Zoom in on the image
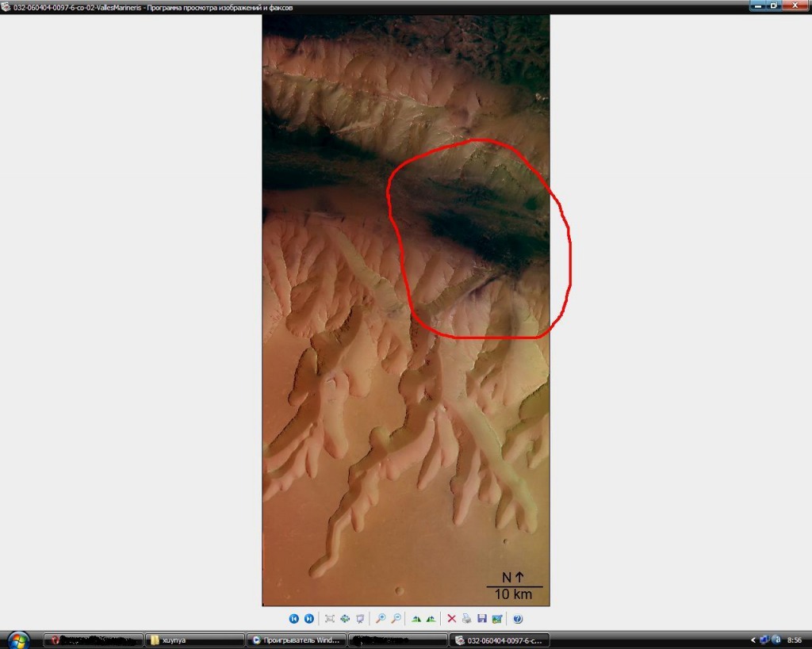This screenshot has width=812, height=649. pyautogui.click(x=381, y=619)
